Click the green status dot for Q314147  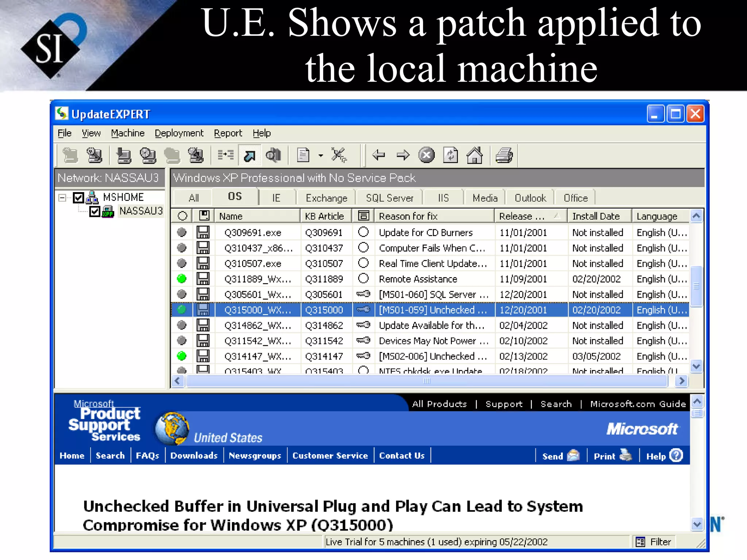point(182,356)
